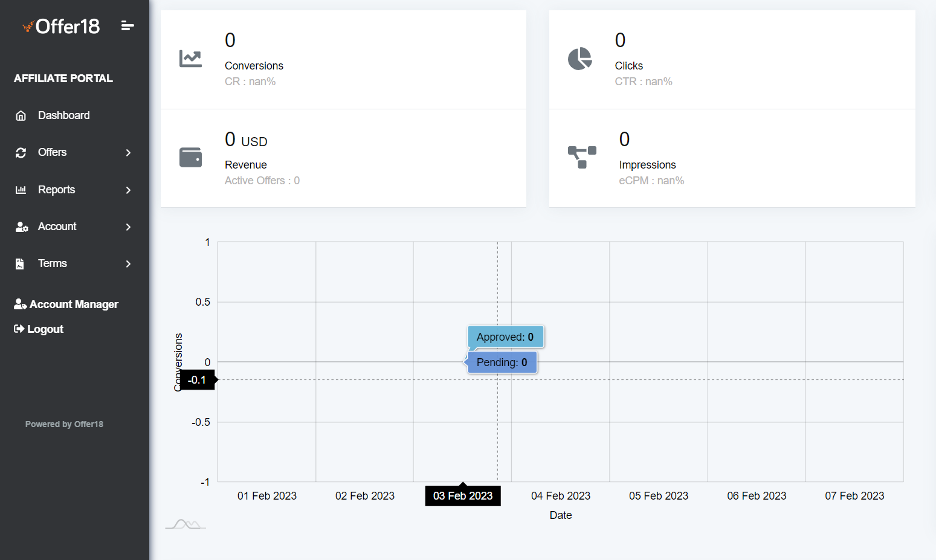Click the Offer18 logo
This screenshot has height=560, width=936.
click(x=61, y=27)
